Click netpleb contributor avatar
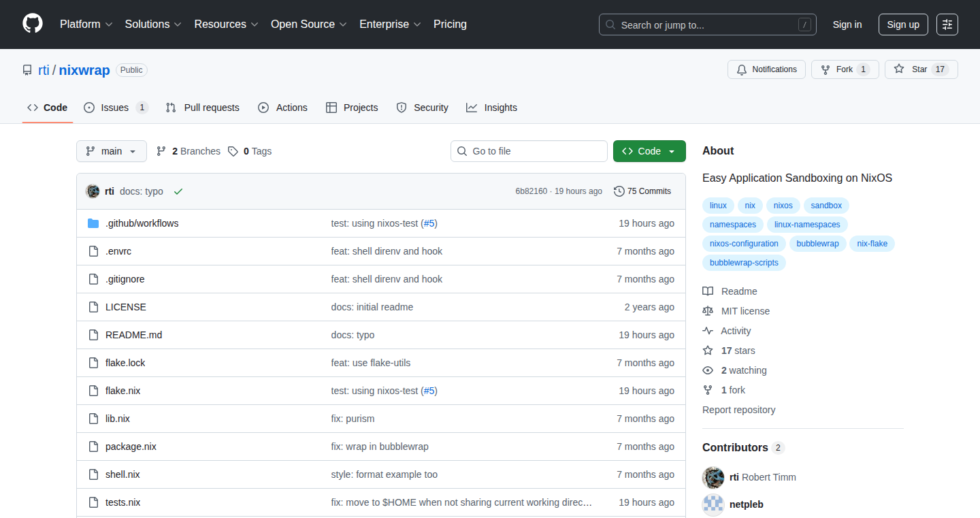The height and width of the screenshot is (518, 980). pyautogui.click(x=713, y=504)
